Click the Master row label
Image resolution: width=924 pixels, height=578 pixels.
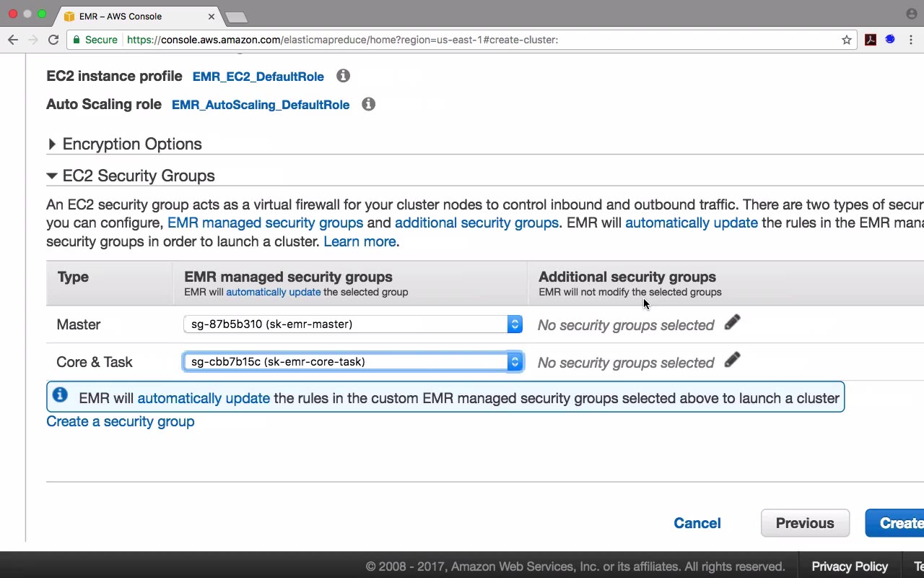[x=79, y=324]
